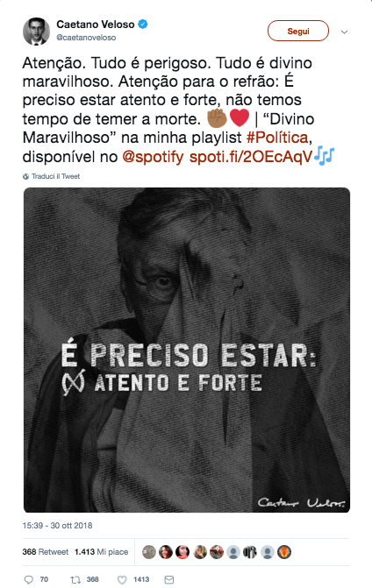
Task: Open the tweet timestamp 15:39 - 30 ott 2018
Action: pyautogui.click(x=57, y=526)
